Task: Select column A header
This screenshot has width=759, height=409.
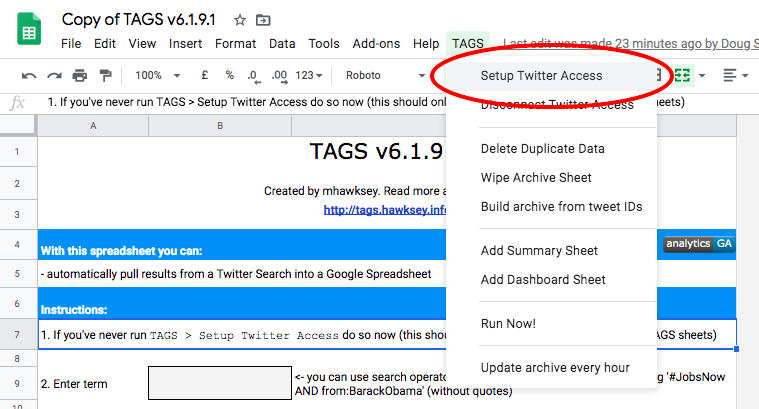Action: tap(93, 126)
